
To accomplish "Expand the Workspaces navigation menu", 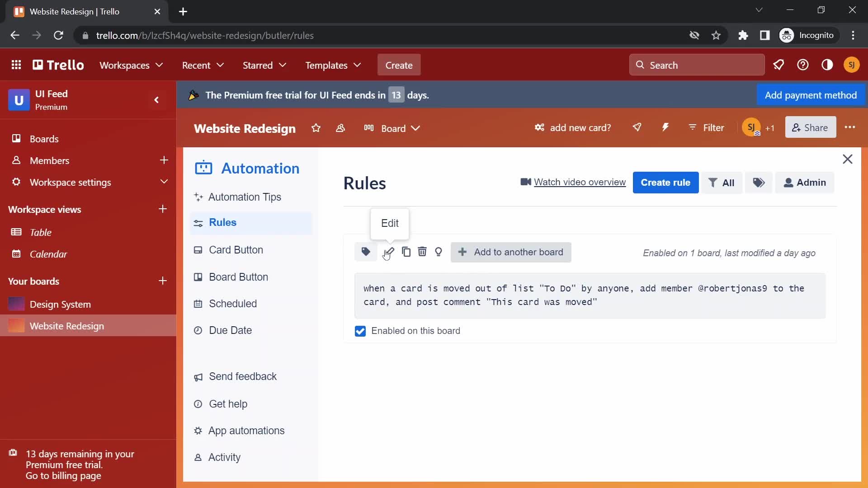I will pyautogui.click(x=132, y=65).
